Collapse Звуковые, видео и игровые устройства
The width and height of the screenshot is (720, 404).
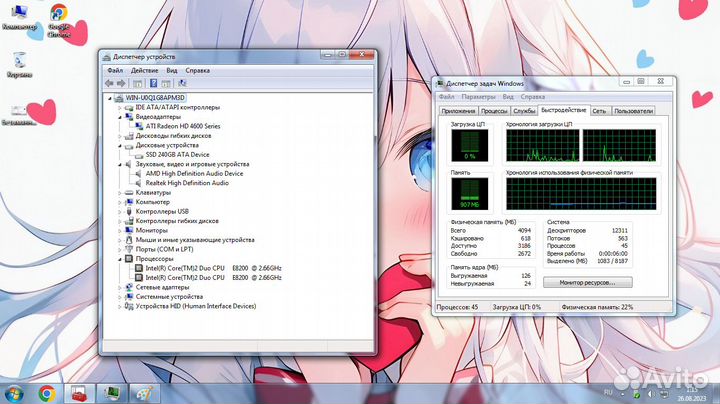[120, 164]
